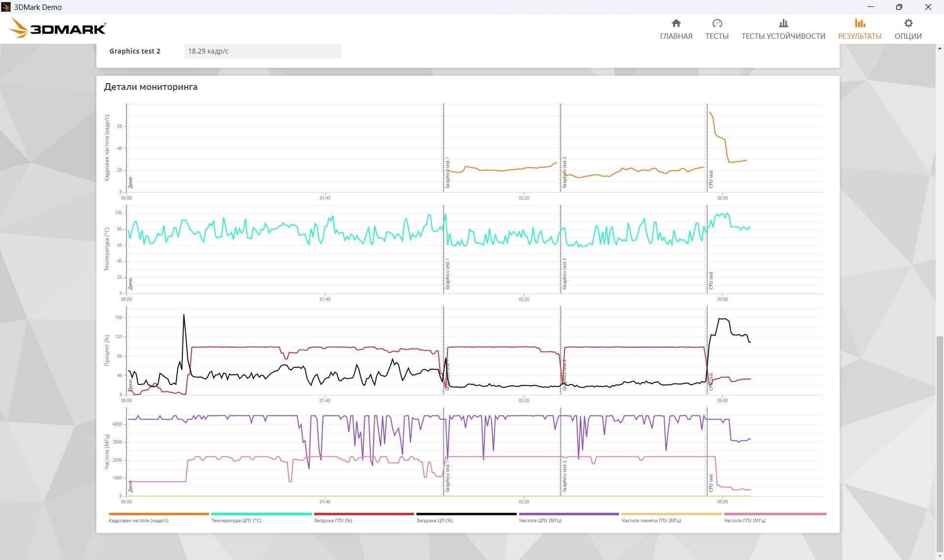
Task: Click the vertical scrollbar thumb at right
Action: (940, 442)
